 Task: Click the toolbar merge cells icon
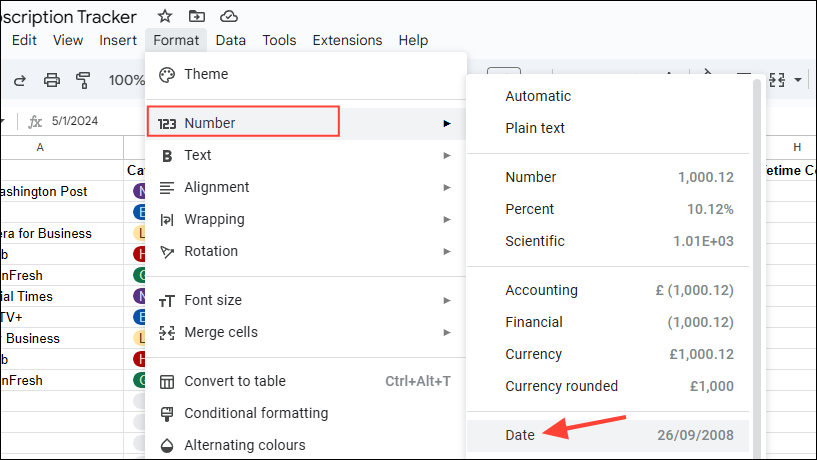777,80
